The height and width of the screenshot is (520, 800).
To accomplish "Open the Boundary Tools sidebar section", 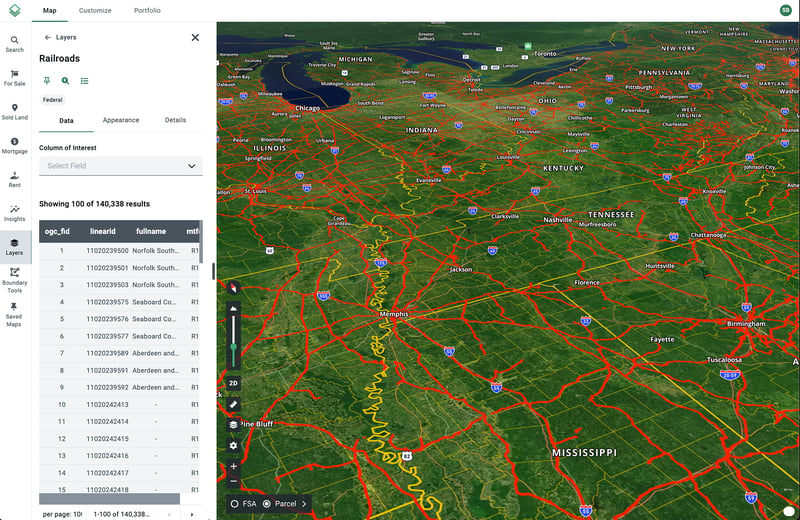I will (x=15, y=280).
